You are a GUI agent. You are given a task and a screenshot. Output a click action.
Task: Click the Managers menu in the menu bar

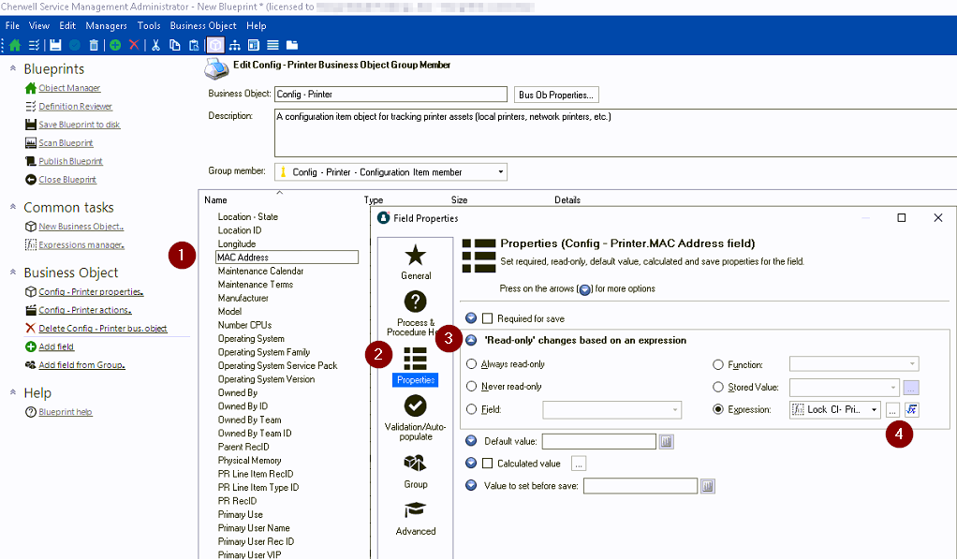[x=106, y=25]
